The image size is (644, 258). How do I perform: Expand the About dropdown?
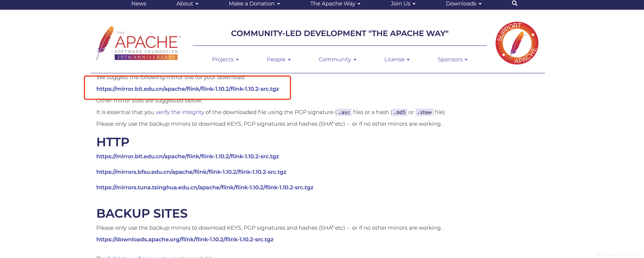tap(187, 3)
